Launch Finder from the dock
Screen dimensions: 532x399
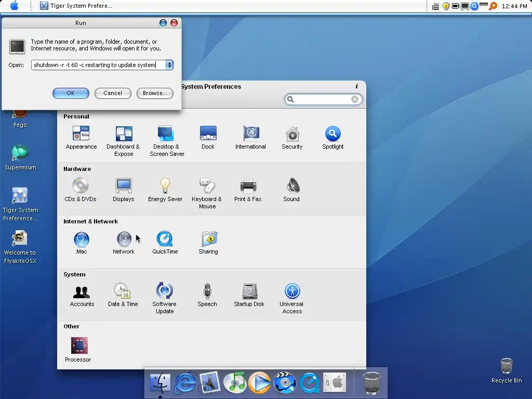pos(160,383)
